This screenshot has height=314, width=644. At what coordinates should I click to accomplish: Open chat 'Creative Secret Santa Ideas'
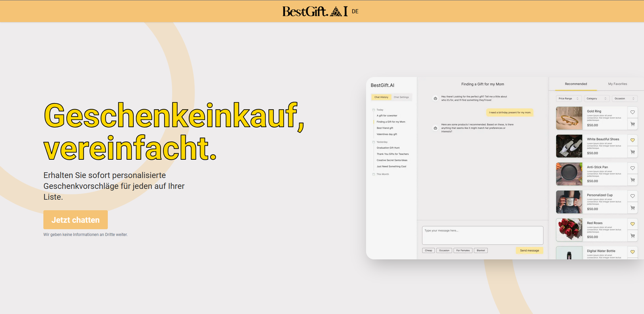[392, 160]
